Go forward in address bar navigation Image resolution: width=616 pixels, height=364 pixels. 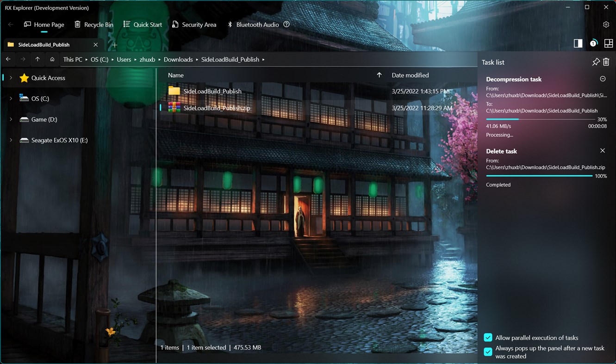[23, 59]
